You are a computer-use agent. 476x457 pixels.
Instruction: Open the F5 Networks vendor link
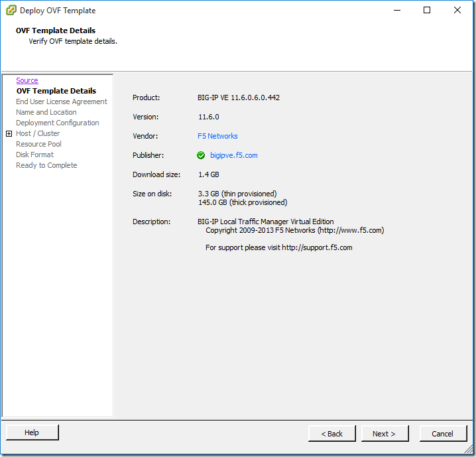pos(217,136)
